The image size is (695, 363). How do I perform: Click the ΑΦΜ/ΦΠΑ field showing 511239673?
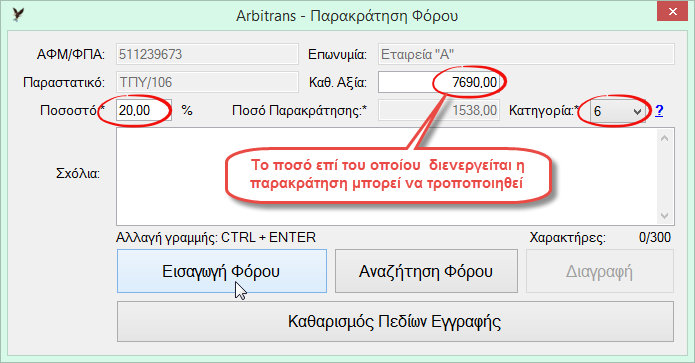[x=207, y=54]
